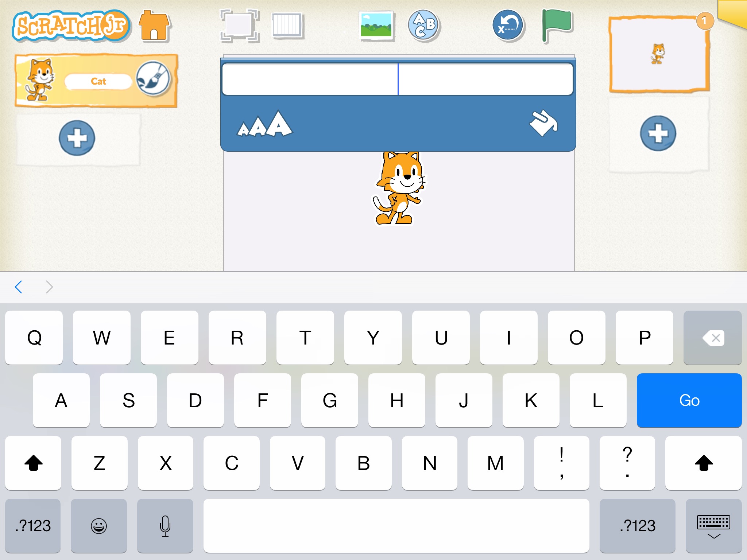This screenshot has width=747, height=560.
Task: Tap the green flag to start
Action: coord(557,25)
